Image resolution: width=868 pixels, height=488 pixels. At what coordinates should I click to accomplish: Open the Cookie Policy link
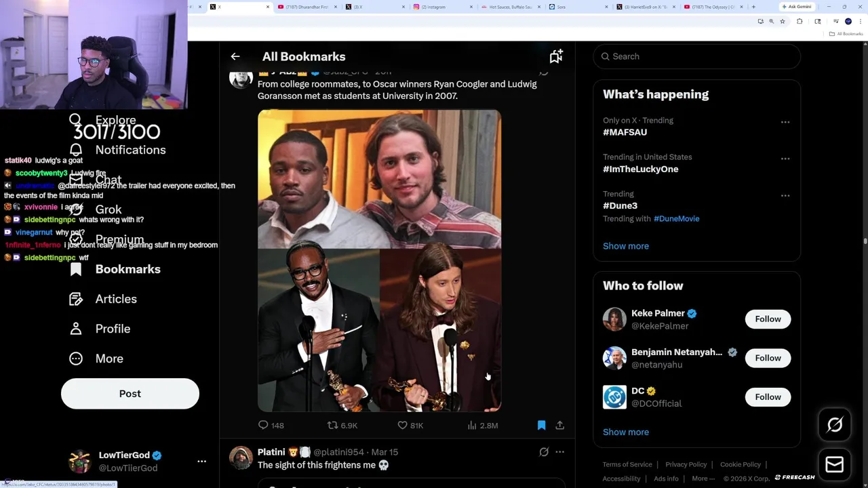pos(741,465)
